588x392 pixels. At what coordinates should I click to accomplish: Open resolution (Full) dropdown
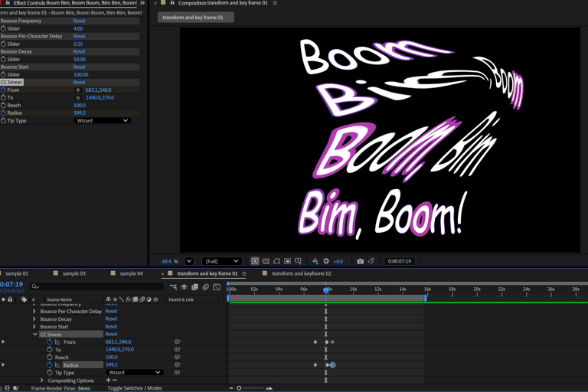[221, 261]
